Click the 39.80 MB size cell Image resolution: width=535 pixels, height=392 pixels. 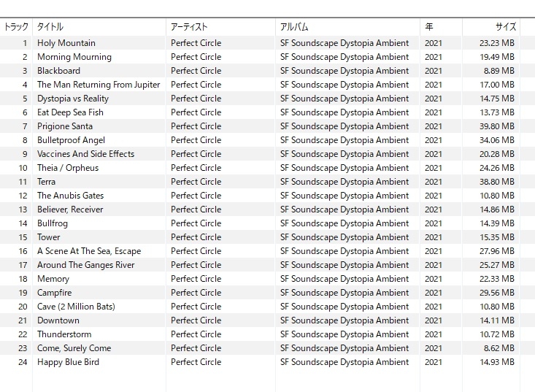[x=499, y=126]
